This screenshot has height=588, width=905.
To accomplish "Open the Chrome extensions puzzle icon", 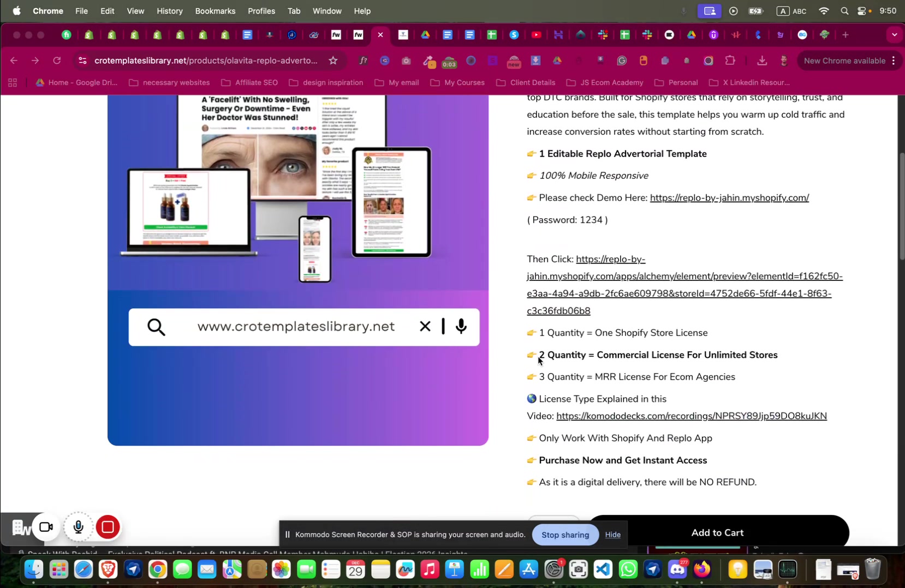I will click(730, 61).
